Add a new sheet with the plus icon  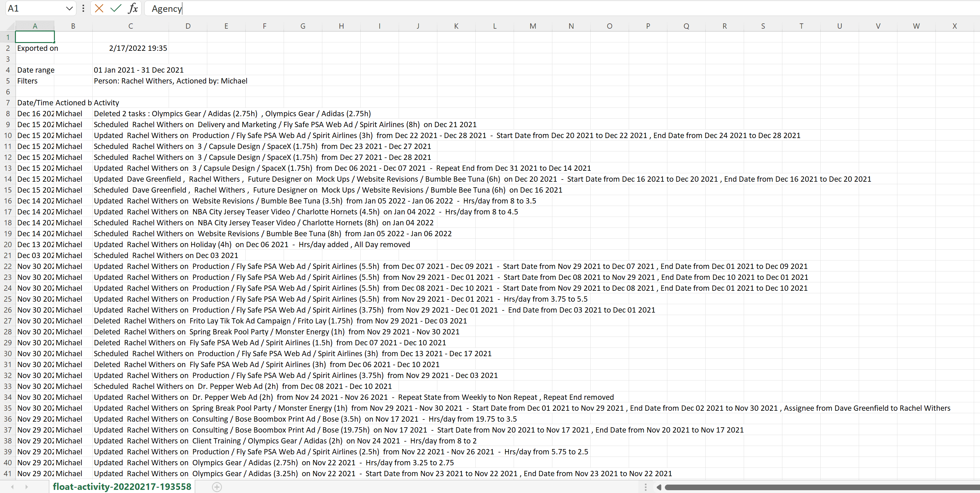click(217, 487)
